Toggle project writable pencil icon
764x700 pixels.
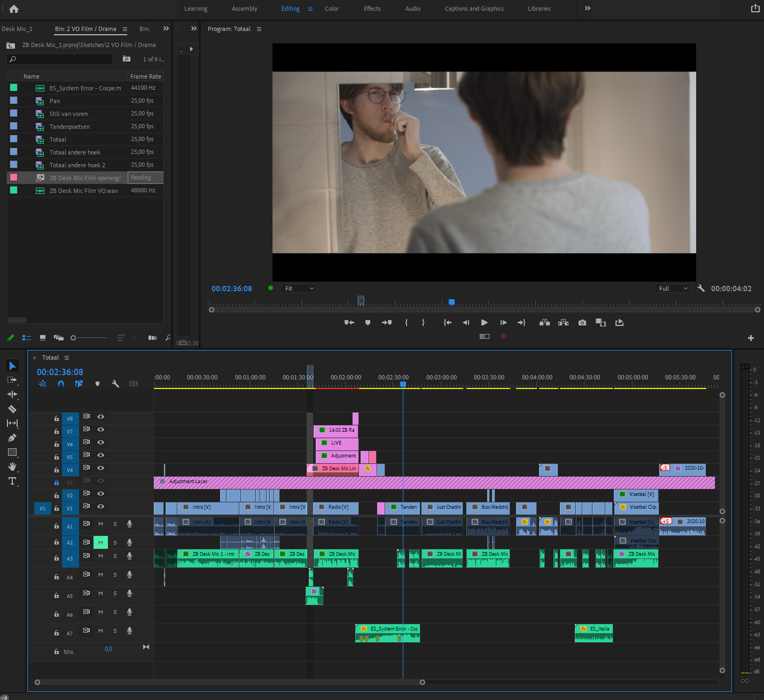point(10,338)
